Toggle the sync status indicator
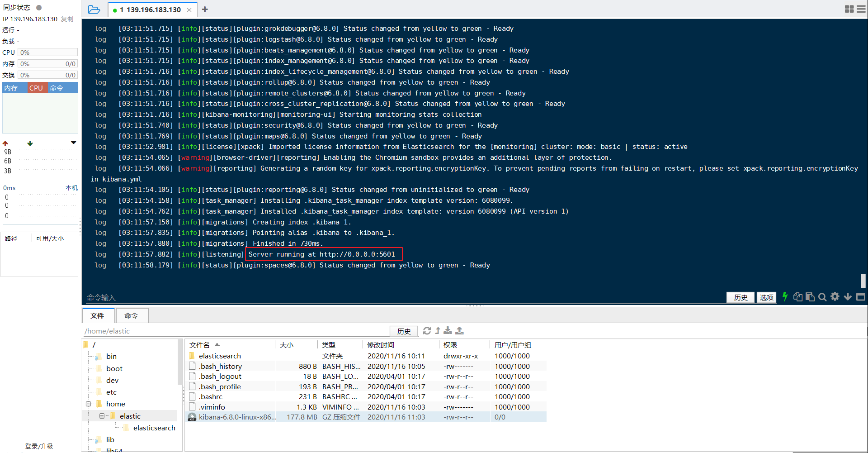This screenshot has height=453, width=868. [39, 8]
